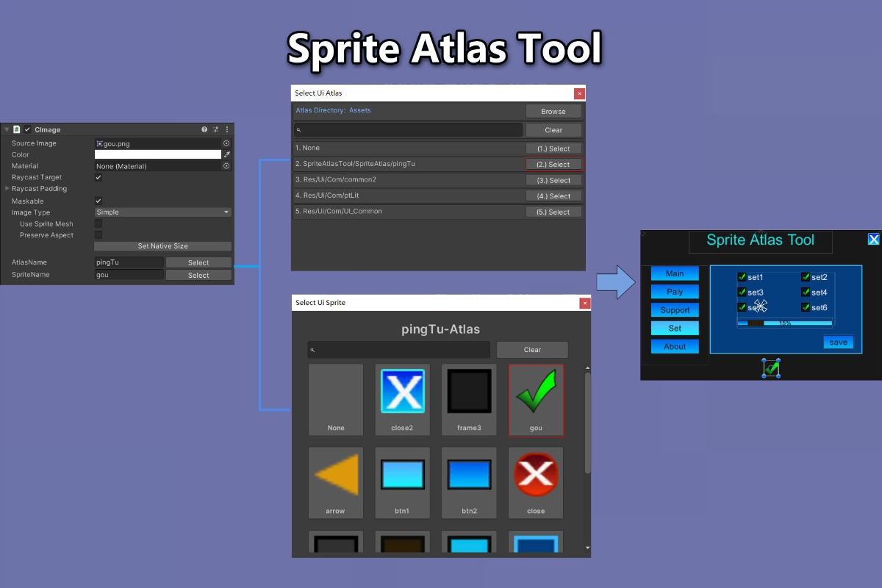The height and width of the screenshot is (588, 882).
Task: Enable Preserve Aspect checkbox
Action: tap(98, 235)
